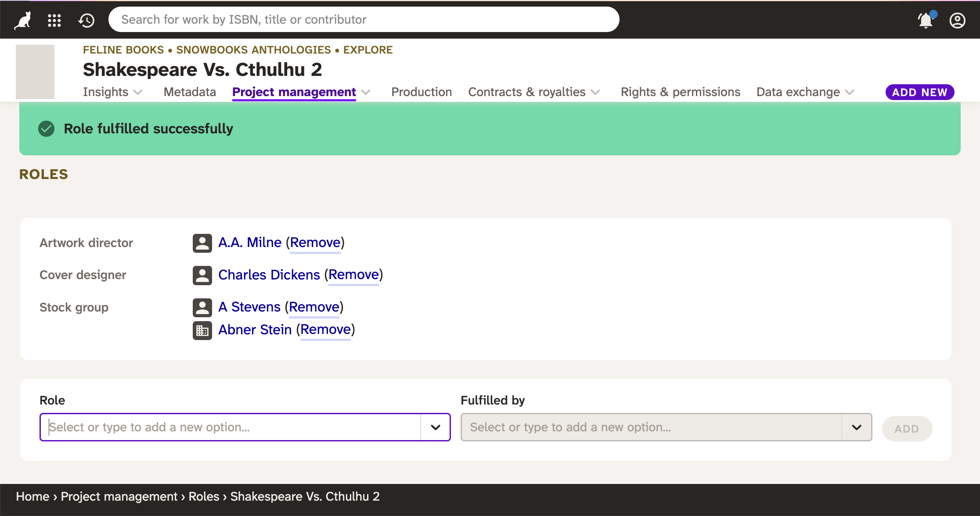Image resolution: width=980 pixels, height=516 pixels.
Task: Switch to the Metadata tab
Action: pyautogui.click(x=190, y=92)
